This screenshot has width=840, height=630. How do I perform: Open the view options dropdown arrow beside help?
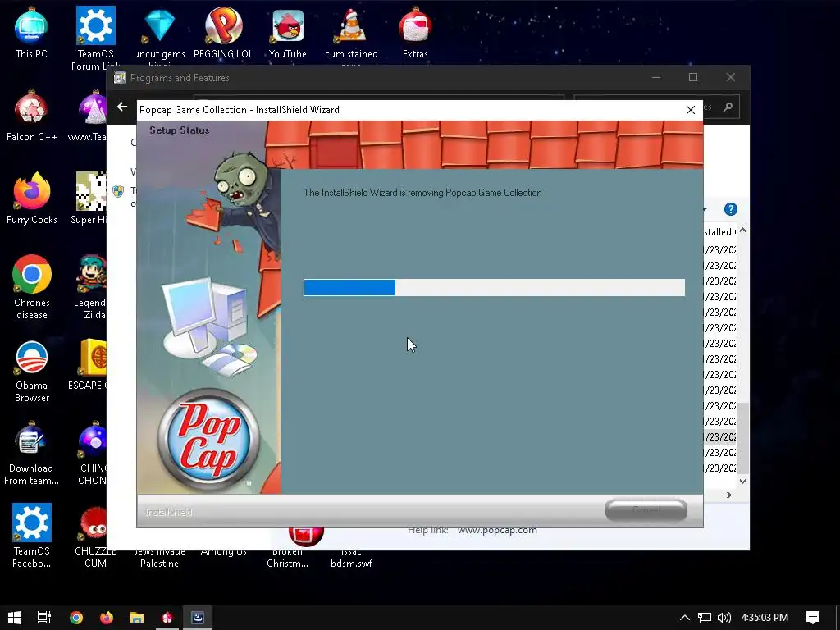click(705, 209)
